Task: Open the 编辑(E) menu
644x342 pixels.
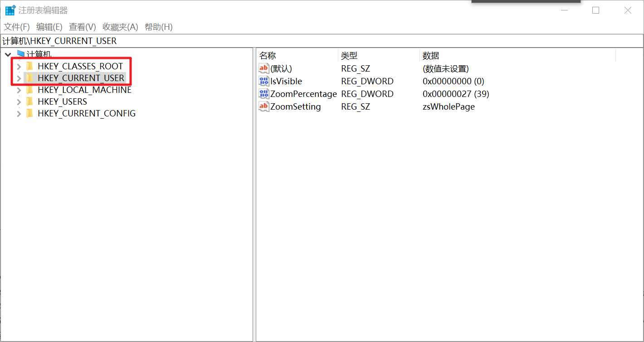Action: (49, 27)
